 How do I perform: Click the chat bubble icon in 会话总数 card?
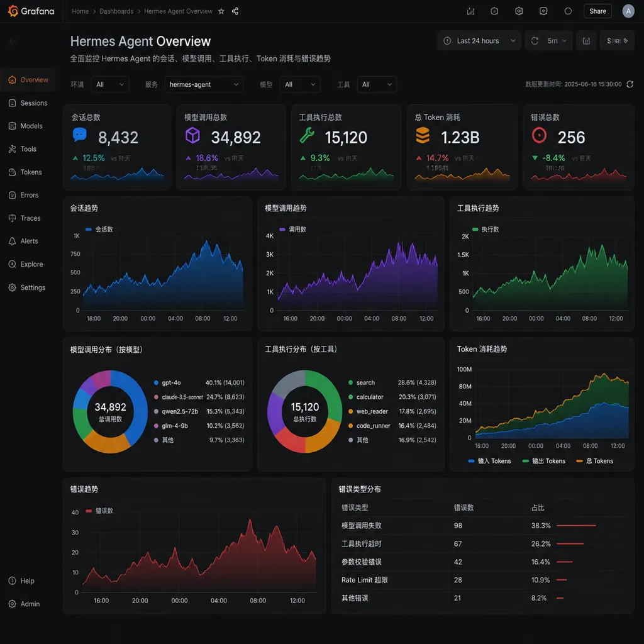80,135
